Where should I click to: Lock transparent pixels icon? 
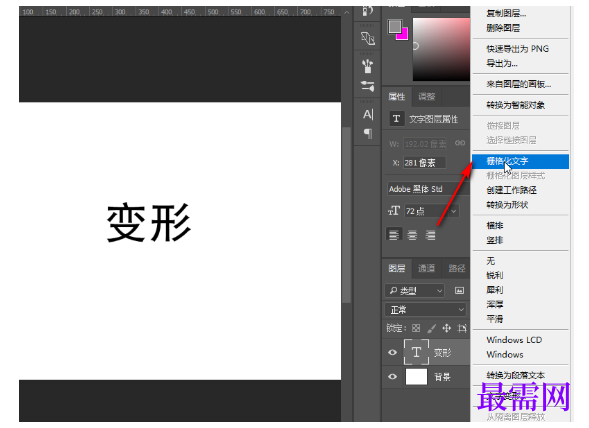(x=416, y=328)
